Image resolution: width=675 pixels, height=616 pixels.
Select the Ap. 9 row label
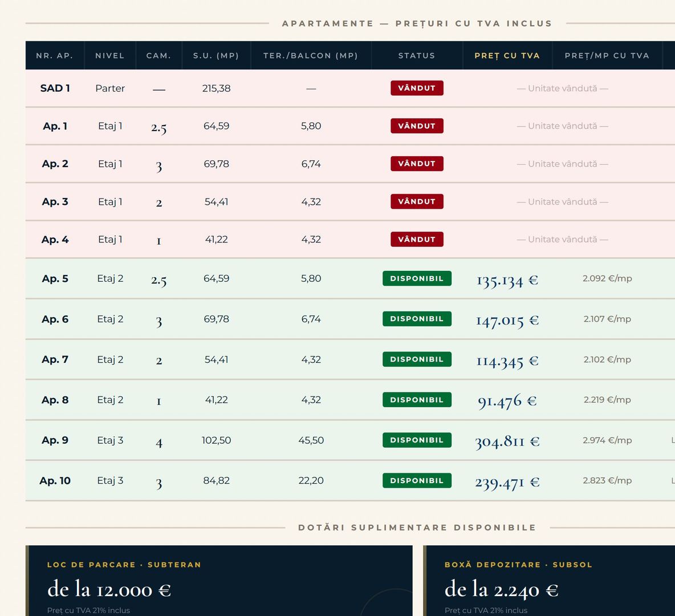55,440
